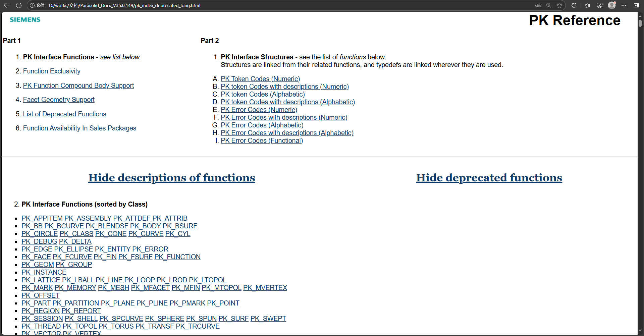This screenshot has width=644, height=336.
Task: Jump to the PK_DEBUG class
Action: point(39,241)
